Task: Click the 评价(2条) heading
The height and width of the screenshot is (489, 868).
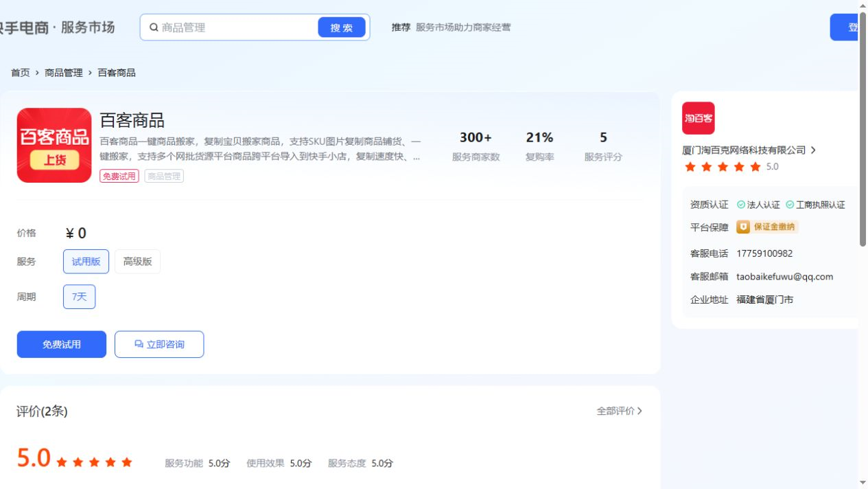Action: point(42,411)
